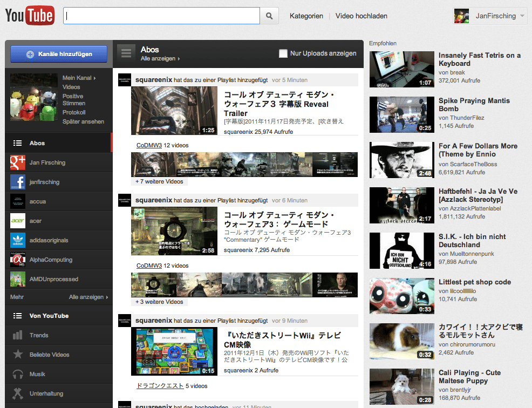This screenshot has height=408, width=532.
Task: Play the Reveal Trailer video thumbnail
Action: (x=174, y=111)
